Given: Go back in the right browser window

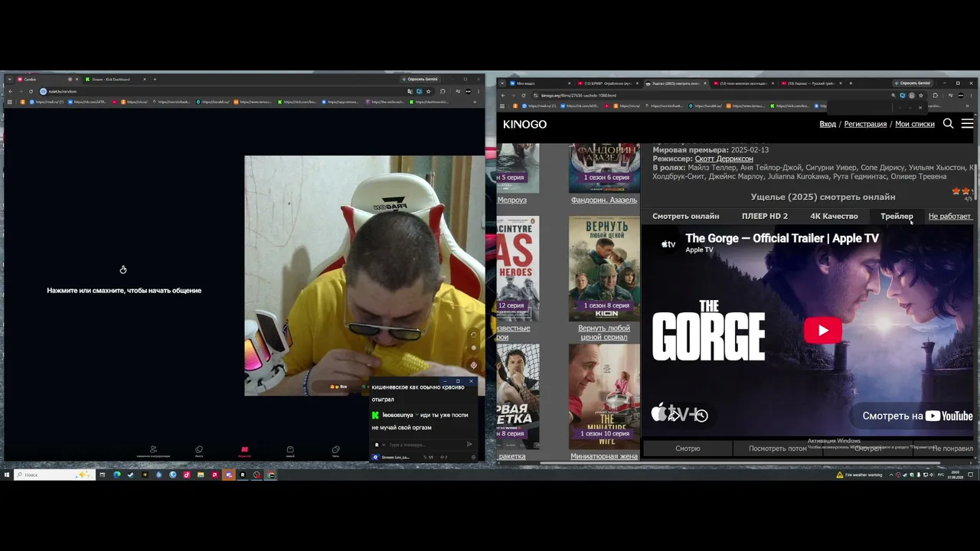Looking at the screenshot, I should pos(502,96).
